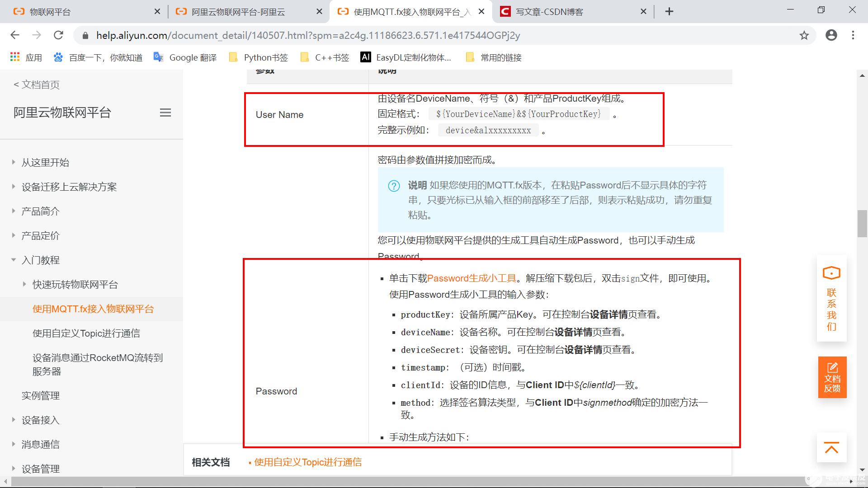Click the vertical scrollbar thumb

pos(861,224)
